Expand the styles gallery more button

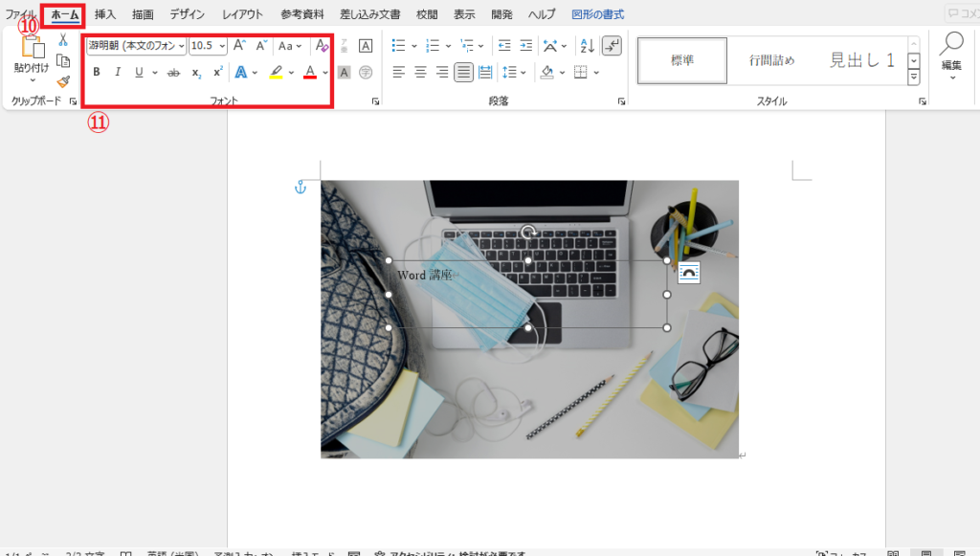pyautogui.click(x=914, y=78)
